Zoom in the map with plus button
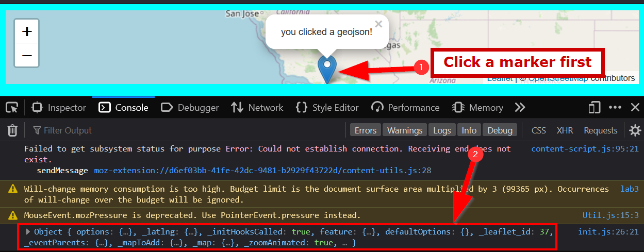The height and width of the screenshot is (252, 644). click(27, 31)
